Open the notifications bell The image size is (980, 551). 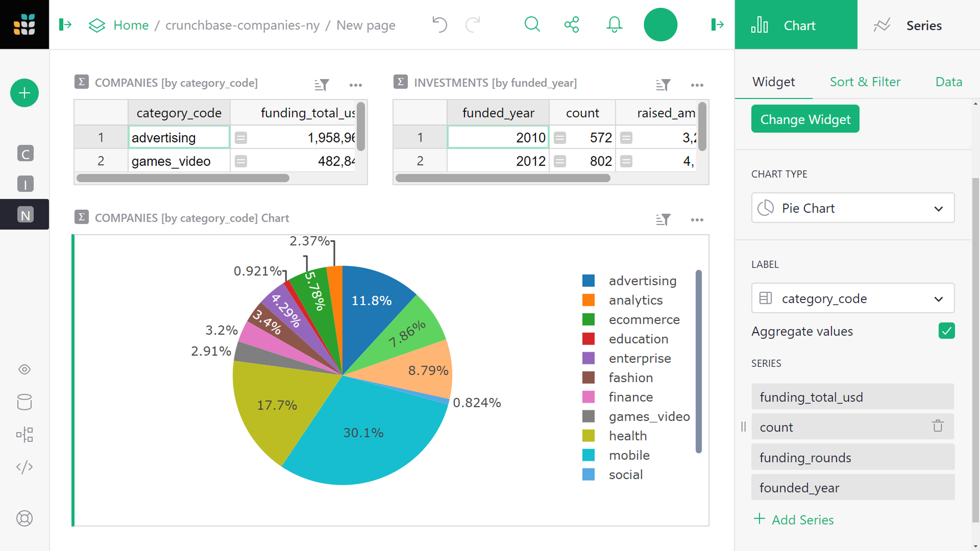pos(614,25)
